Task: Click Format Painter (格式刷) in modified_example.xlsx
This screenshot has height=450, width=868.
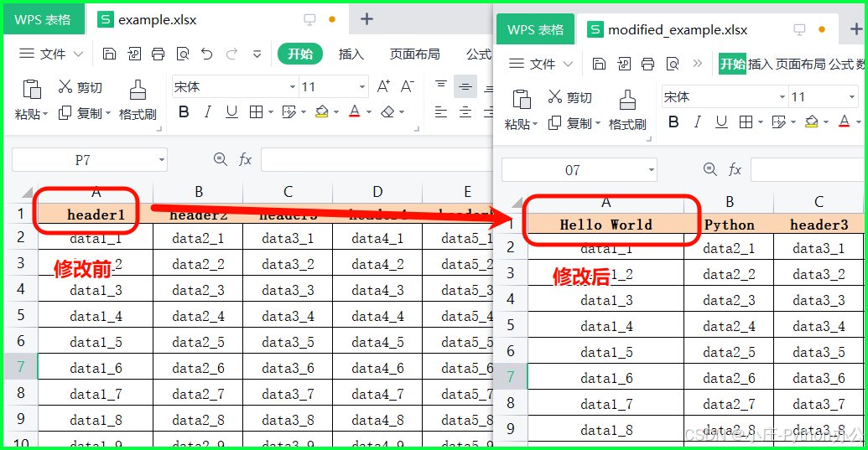Action: [627, 110]
